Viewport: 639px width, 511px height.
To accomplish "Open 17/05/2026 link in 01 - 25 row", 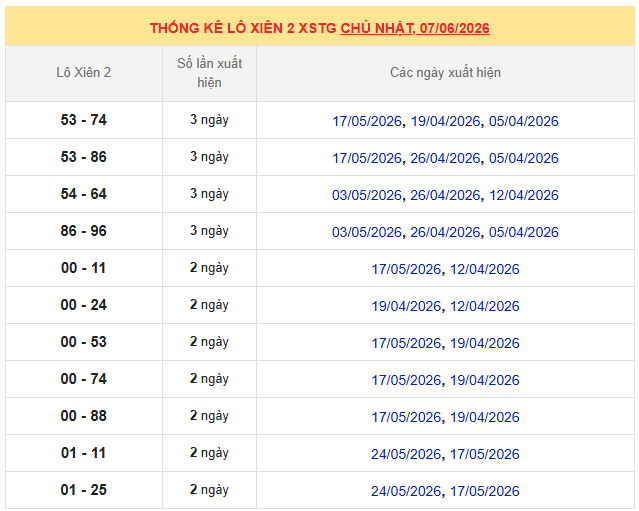I will 485,491.
